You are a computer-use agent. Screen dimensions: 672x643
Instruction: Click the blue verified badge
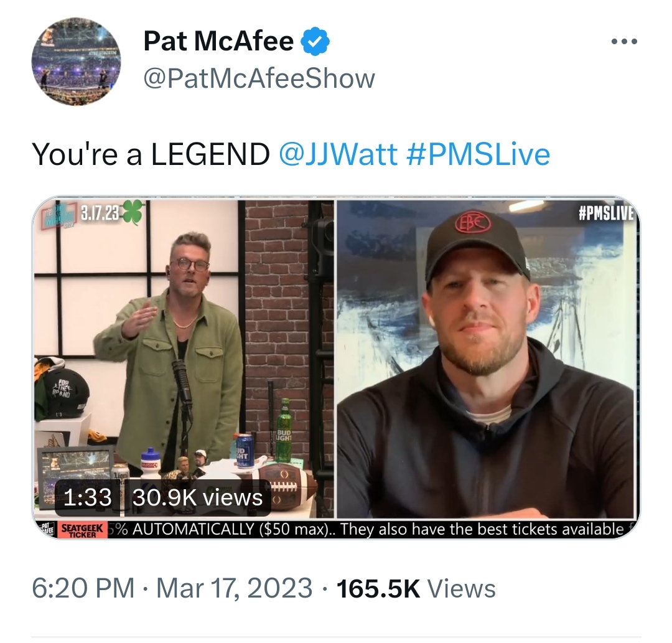point(315,40)
